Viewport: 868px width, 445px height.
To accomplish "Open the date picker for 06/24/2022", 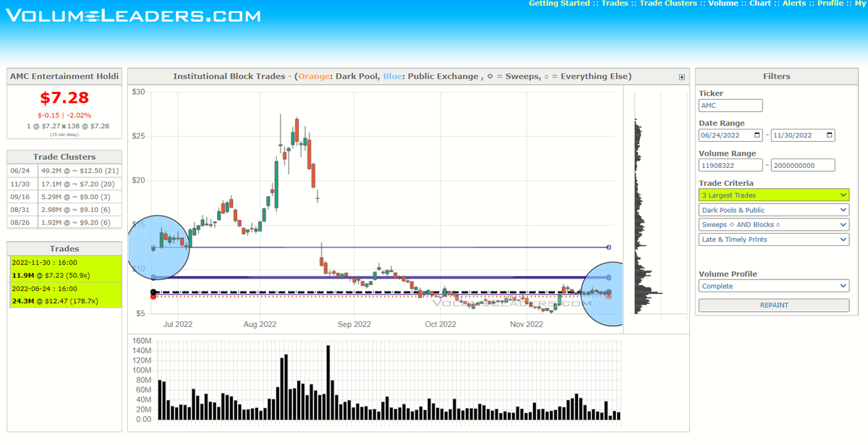I will 757,135.
